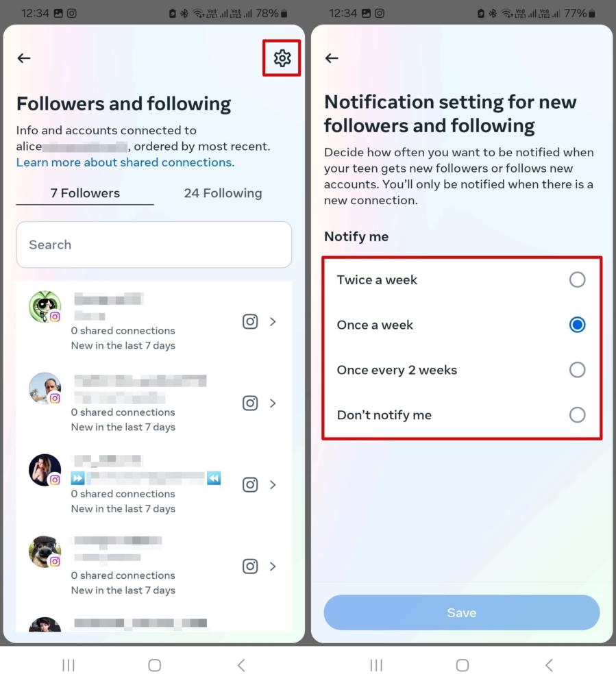Switch to the 24 Following tab
Screen dimensions: 616x685
pos(222,193)
